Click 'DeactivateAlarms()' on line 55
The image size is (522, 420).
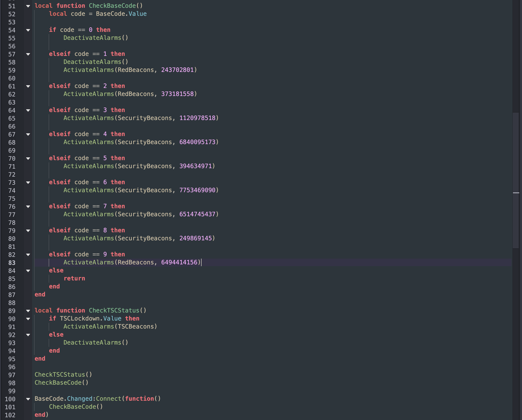point(96,38)
